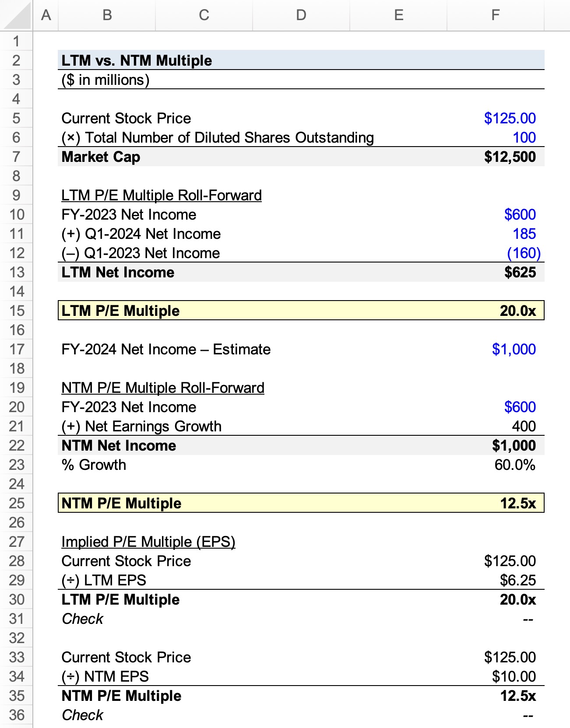This screenshot has height=728, width=570.
Task: Click the '(+) Net Earnings Growth' label
Action: pos(141,426)
